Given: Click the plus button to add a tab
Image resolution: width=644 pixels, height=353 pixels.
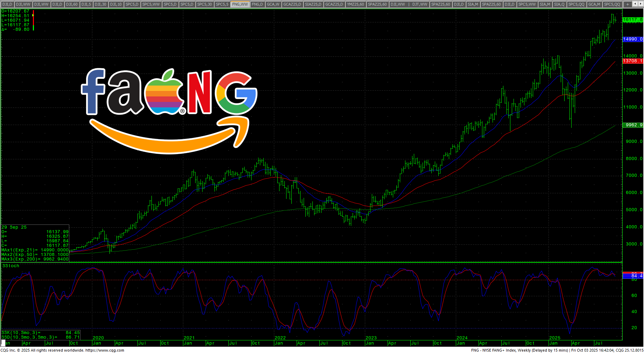Looking at the screenshot, I should coord(628,4).
